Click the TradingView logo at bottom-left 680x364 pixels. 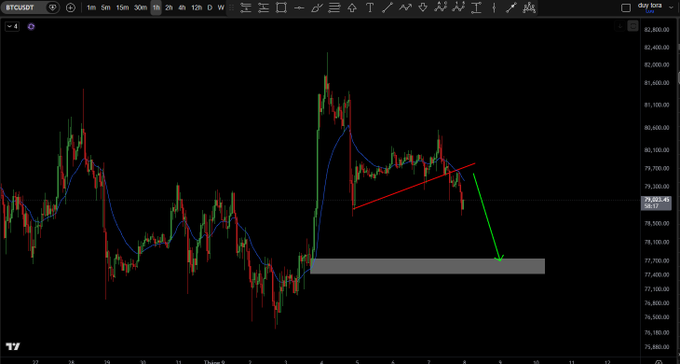tap(13, 347)
